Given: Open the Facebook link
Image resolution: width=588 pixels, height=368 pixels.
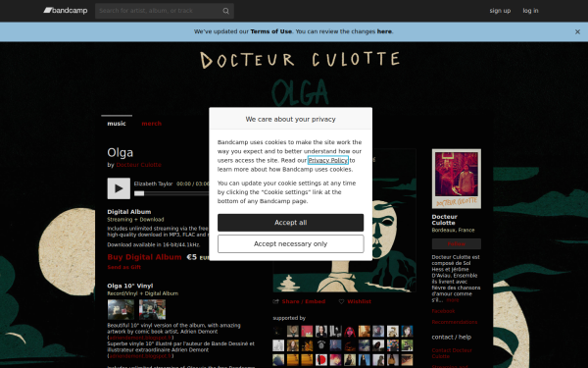Looking at the screenshot, I should tap(443, 311).
